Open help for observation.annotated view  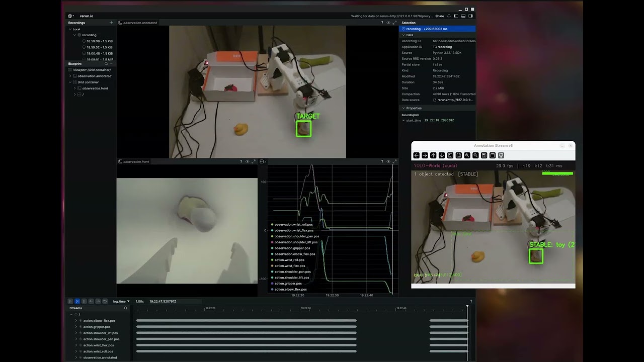(x=382, y=23)
